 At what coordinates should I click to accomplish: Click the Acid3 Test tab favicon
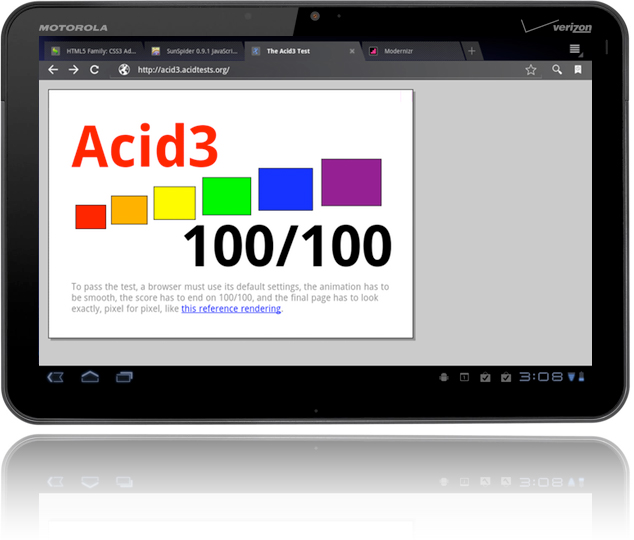click(257, 51)
